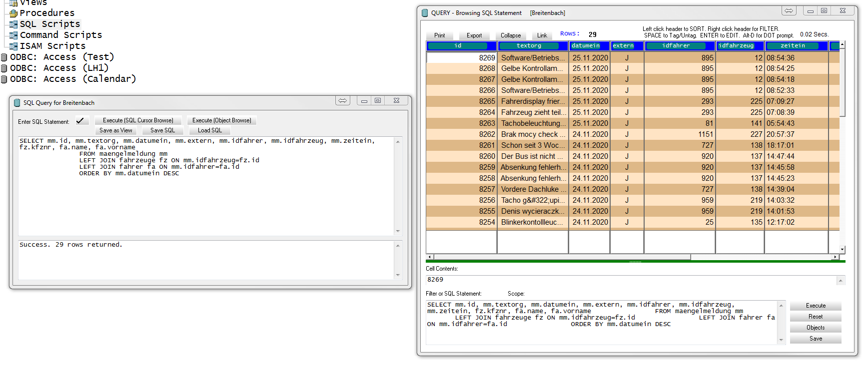Click double-arrow resize icon in QUERY browse window
Screen dimensions: 868x383
tap(789, 11)
